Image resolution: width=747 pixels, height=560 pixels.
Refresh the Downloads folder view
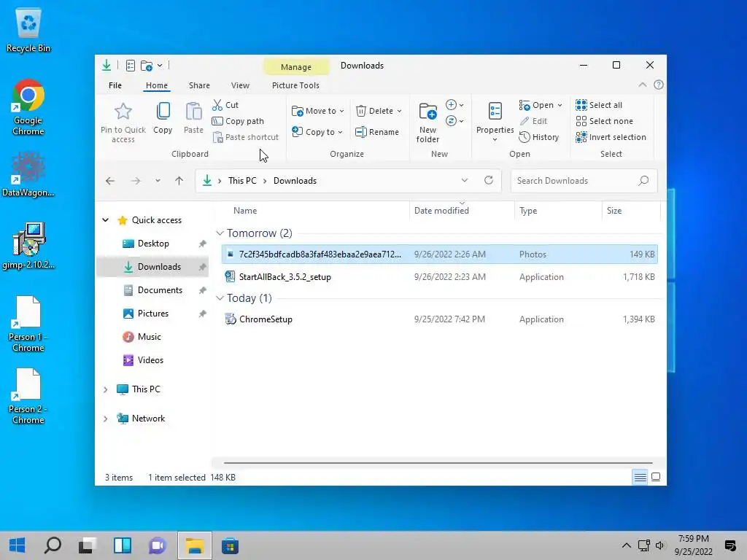pos(488,180)
